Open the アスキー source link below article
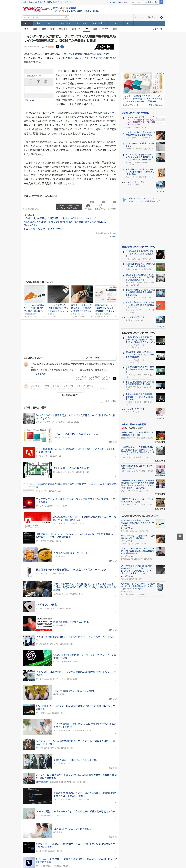Viewport: 186px width, 868px height. (x=113, y=237)
